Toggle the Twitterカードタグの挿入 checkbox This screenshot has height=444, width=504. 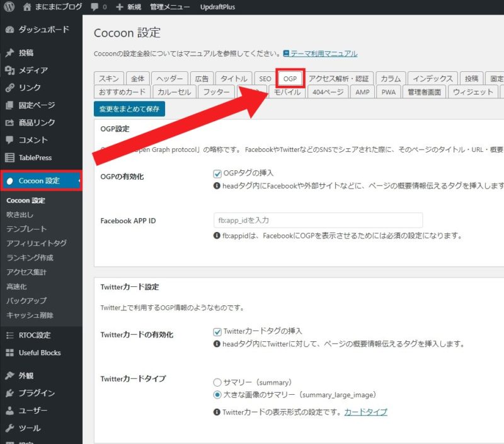tap(217, 332)
